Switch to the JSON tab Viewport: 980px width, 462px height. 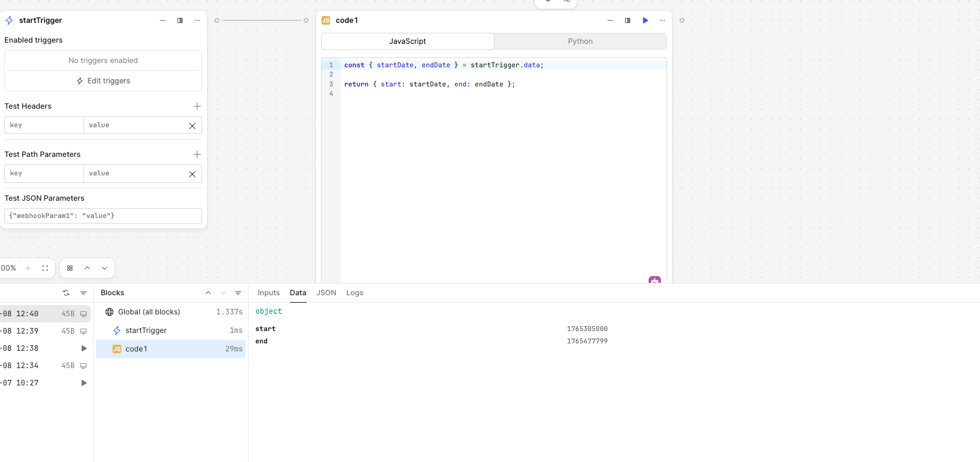[326, 293]
